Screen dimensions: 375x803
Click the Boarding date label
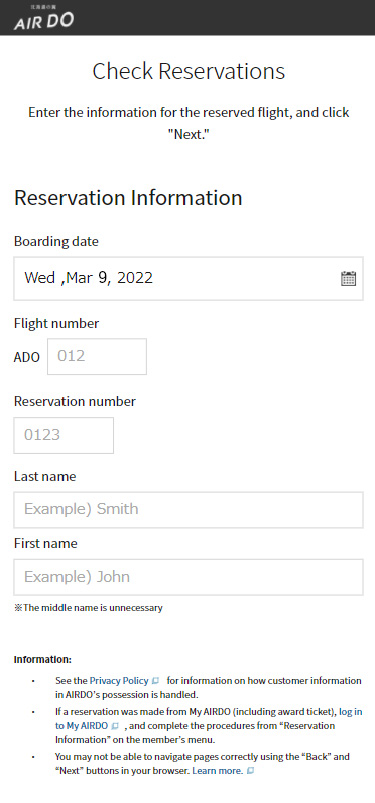[56, 241]
